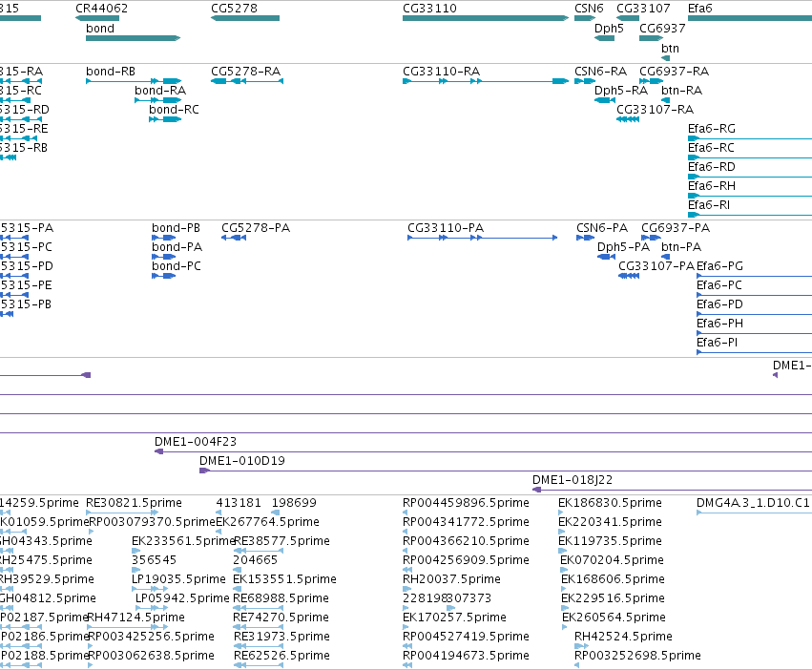Image resolution: width=812 pixels, height=670 pixels.
Task: Select transcript CG6937-RA
Action: 652,81
